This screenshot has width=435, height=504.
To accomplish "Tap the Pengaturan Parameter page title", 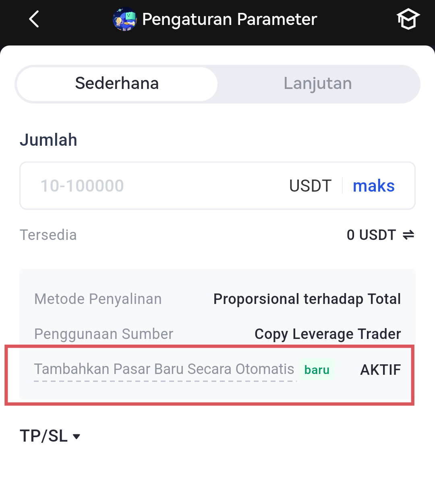I will click(x=230, y=19).
